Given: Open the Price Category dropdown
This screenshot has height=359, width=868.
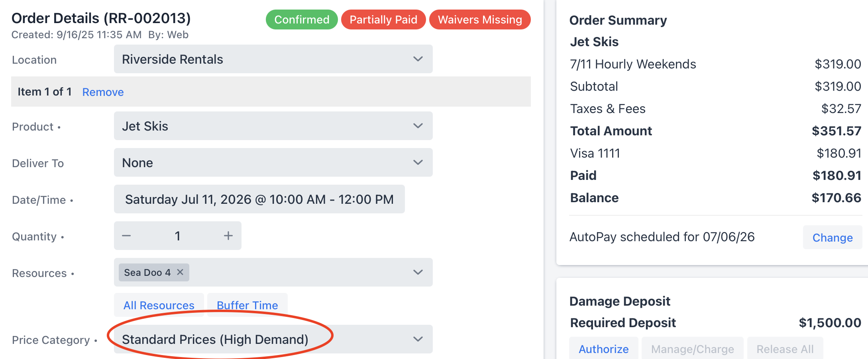Looking at the screenshot, I should pyautogui.click(x=273, y=339).
